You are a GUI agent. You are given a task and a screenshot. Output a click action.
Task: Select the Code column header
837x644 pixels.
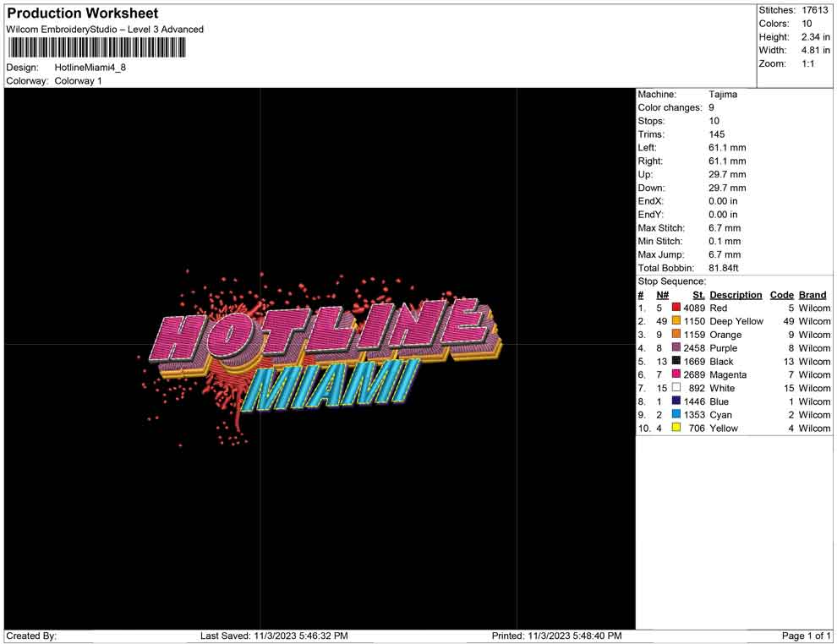(781, 296)
